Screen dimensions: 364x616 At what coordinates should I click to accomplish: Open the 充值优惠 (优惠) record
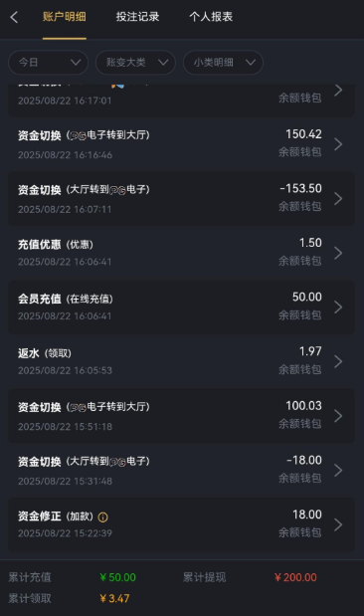181,253
